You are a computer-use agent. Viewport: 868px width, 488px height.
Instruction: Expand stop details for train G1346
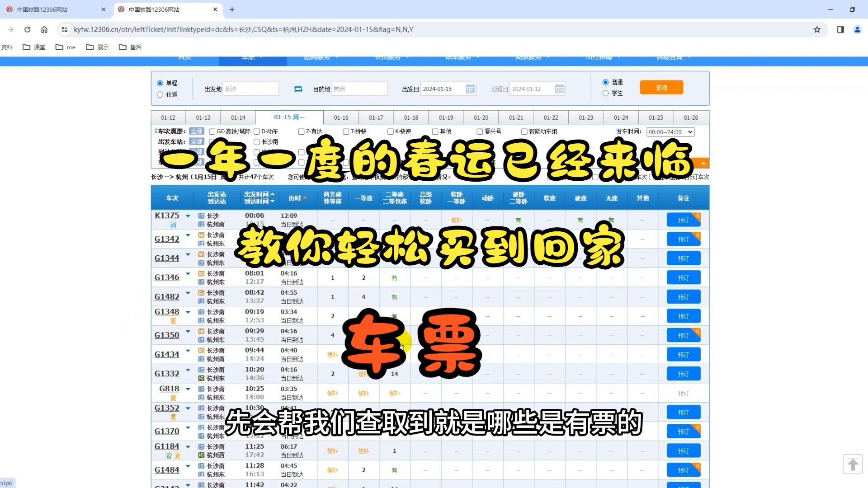[188, 273]
